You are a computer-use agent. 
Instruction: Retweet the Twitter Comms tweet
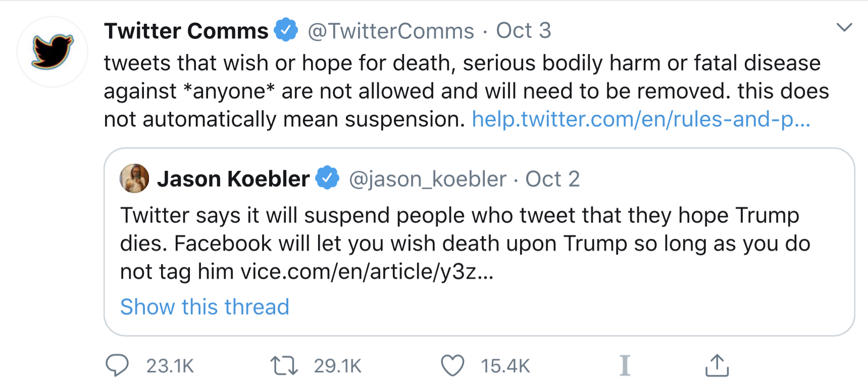[x=284, y=365]
